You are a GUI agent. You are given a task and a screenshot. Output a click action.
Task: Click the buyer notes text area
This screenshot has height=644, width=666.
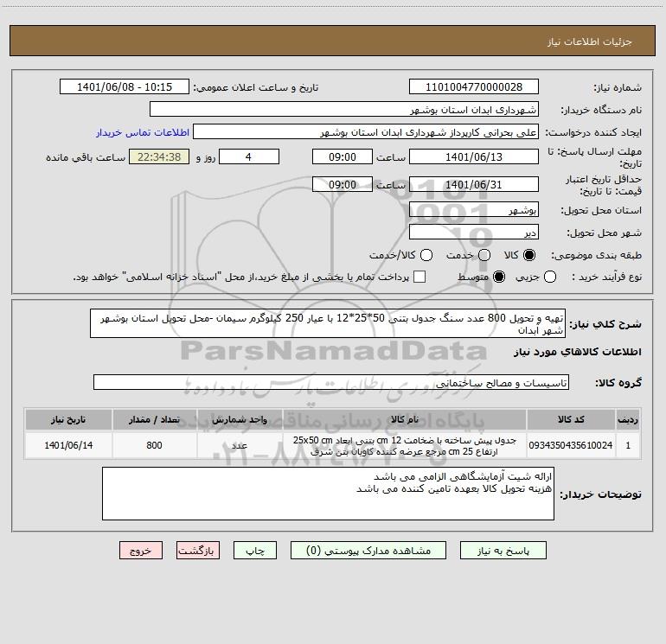pos(328,494)
